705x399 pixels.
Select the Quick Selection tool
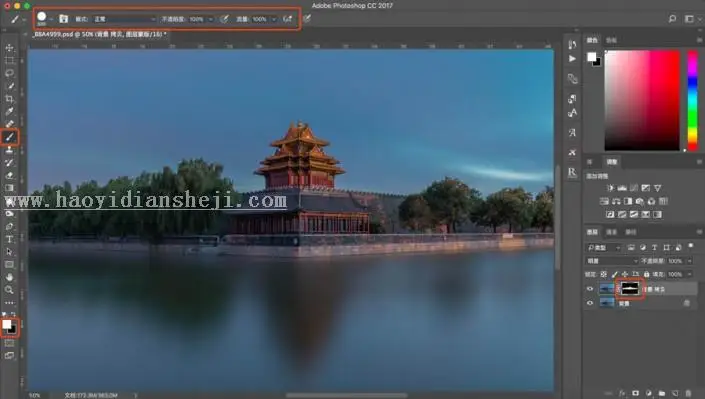[x=9, y=86]
